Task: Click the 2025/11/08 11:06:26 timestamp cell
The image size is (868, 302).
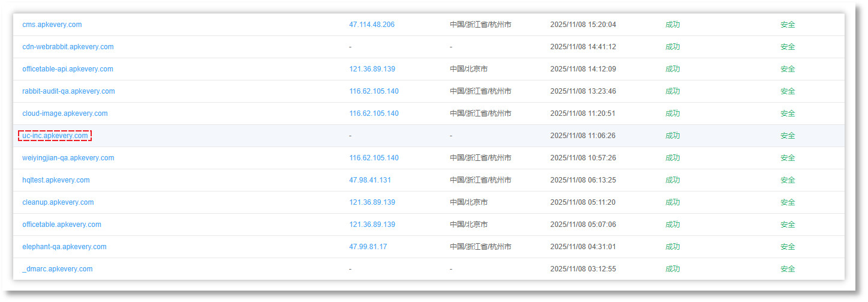Action: click(x=582, y=136)
